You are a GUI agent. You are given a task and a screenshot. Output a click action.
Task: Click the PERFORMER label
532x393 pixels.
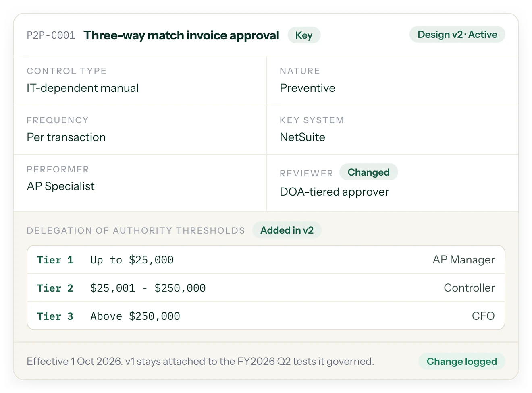point(58,169)
